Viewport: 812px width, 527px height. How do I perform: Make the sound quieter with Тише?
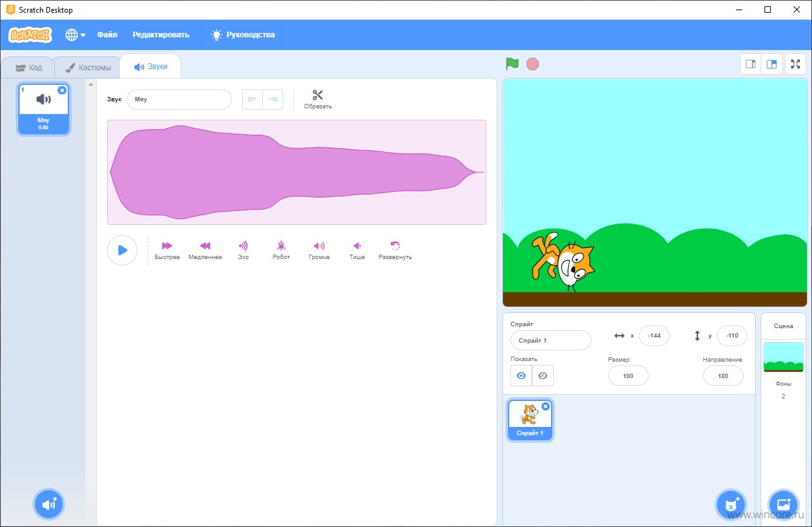click(357, 250)
